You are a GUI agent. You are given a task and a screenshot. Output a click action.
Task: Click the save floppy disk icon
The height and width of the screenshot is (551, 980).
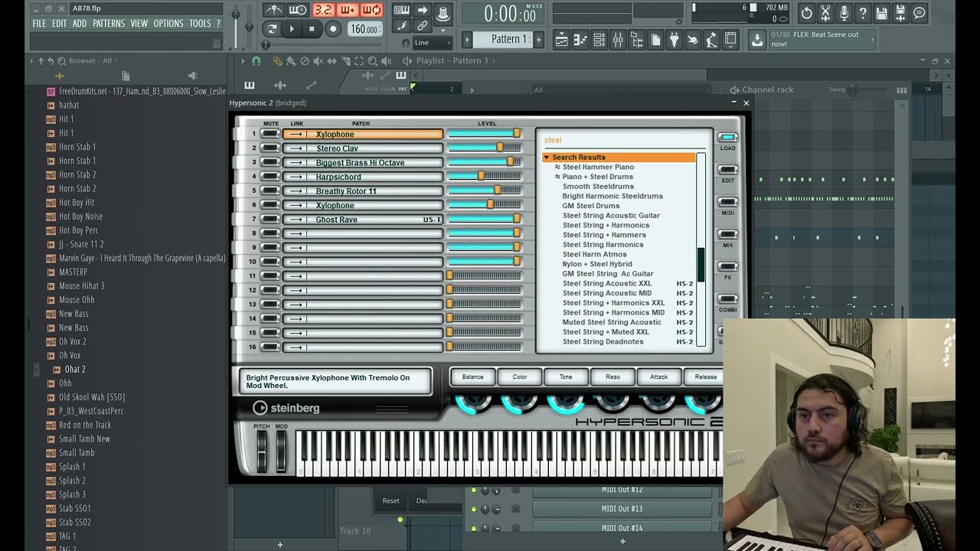point(881,13)
